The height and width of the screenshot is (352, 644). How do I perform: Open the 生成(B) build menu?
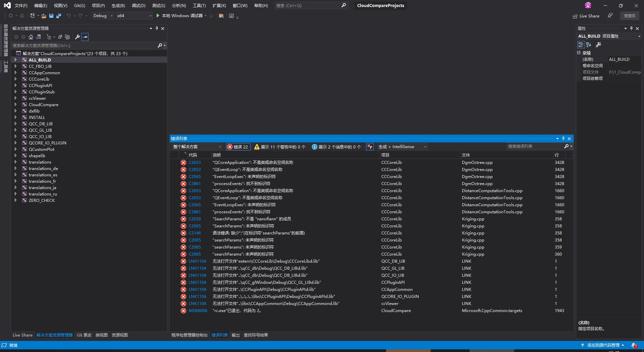(118, 6)
